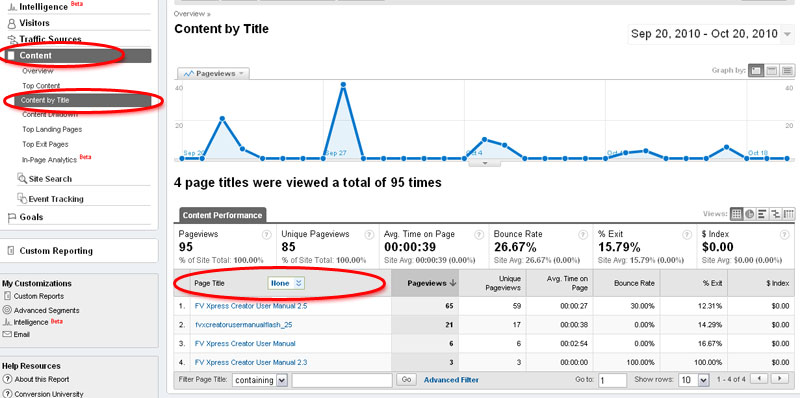The height and width of the screenshot is (398, 800).
Task: Click the filter Page Title text field
Action: point(342,380)
